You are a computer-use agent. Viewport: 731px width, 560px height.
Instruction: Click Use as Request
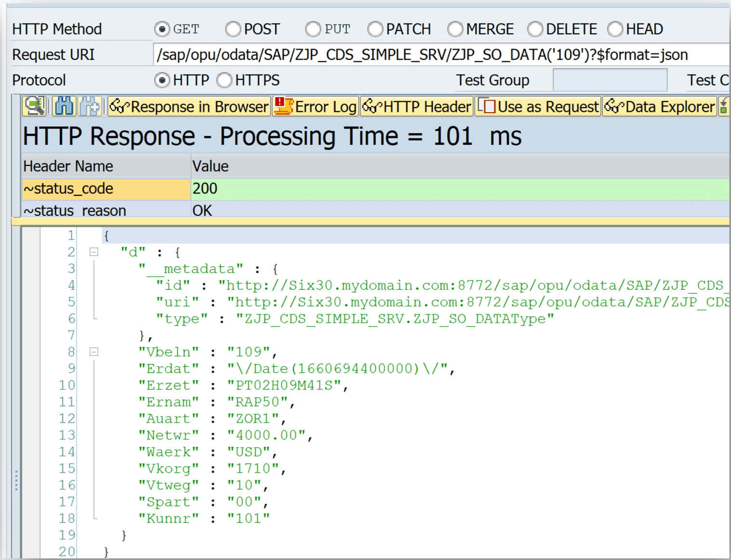pos(538,106)
